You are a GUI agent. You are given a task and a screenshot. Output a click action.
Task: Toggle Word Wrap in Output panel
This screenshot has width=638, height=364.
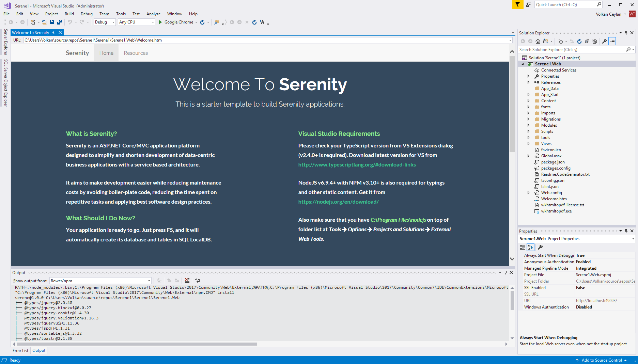pos(197,281)
